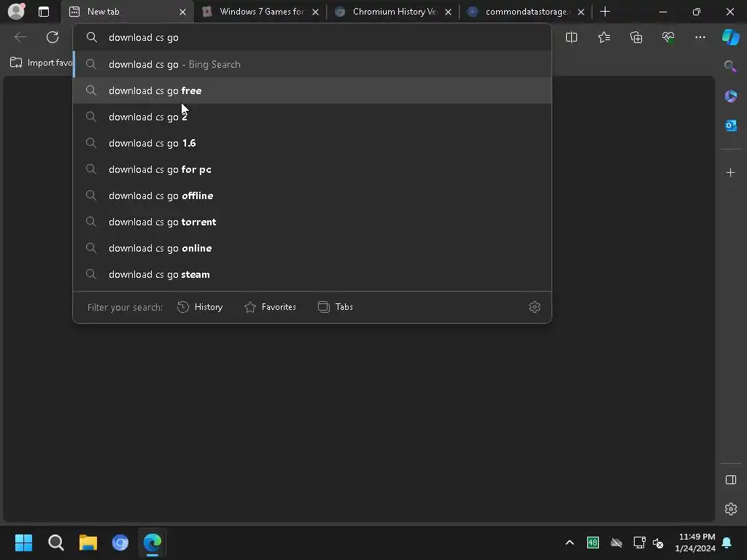The image size is (747, 560).
Task: Open the Windows Start menu
Action: (23, 542)
